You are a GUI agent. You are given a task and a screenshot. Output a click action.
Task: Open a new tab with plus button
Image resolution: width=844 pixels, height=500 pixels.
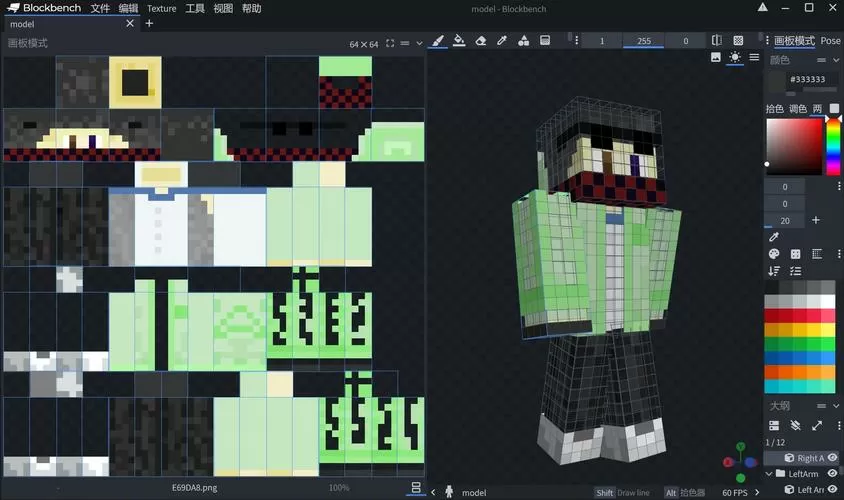pos(149,24)
